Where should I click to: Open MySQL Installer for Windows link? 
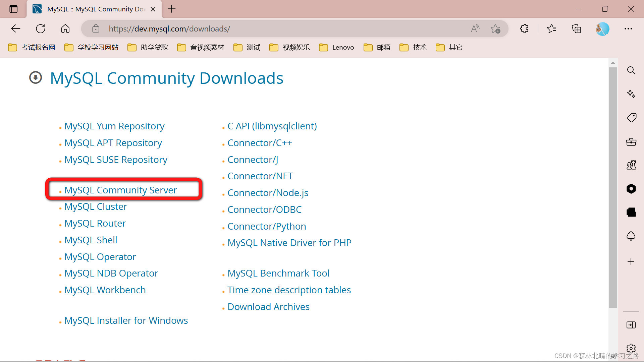[126, 320]
